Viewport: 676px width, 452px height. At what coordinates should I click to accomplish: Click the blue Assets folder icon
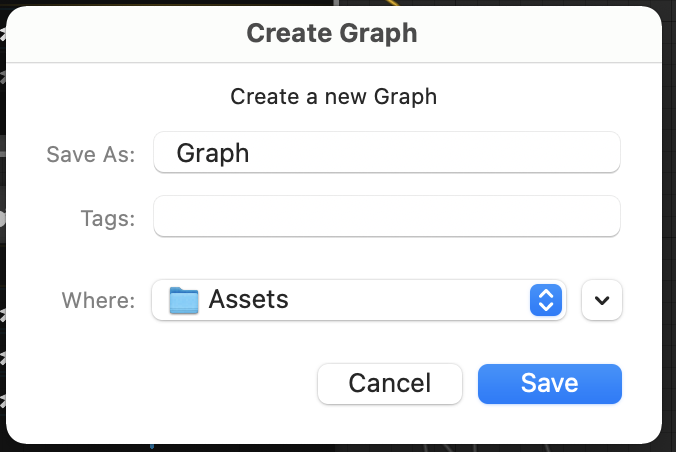pos(184,299)
